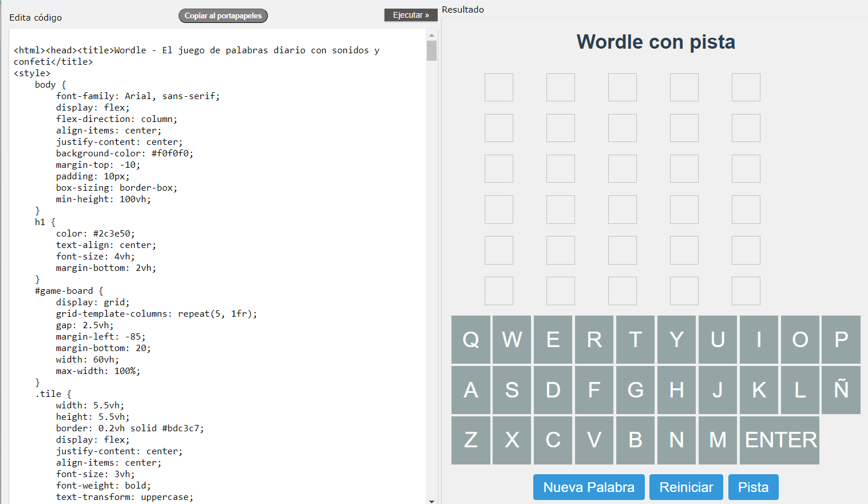Start a new word with Nueva Palabra
This screenshot has width=868, height=504.
(x=589, y=487)
